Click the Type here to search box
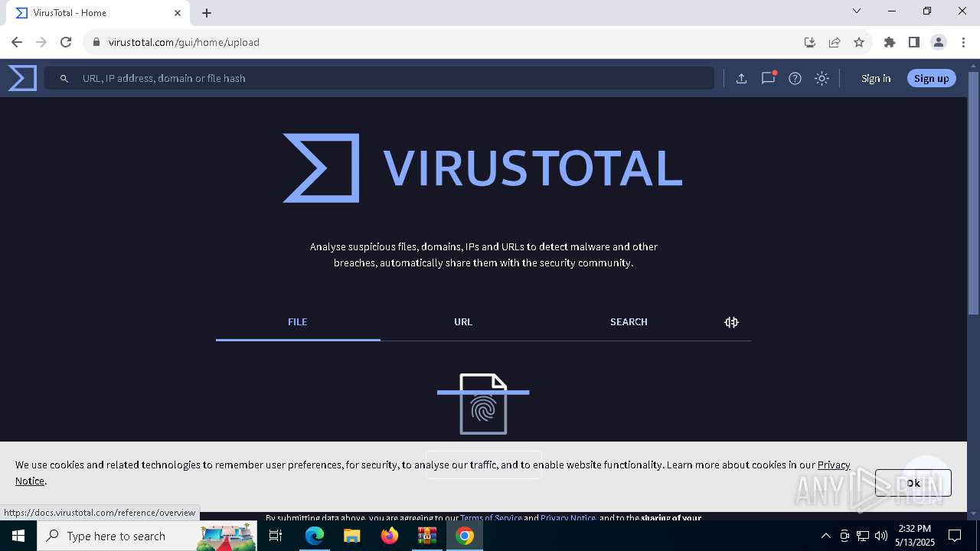The image size is (980, 551). tap(147, 536)
